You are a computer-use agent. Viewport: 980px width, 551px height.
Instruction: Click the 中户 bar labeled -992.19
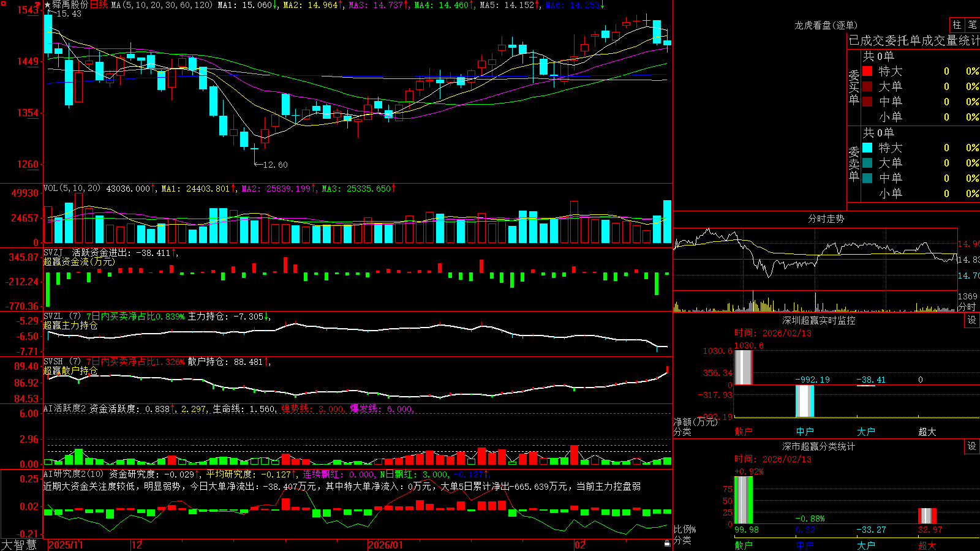[x=805, y=401]
